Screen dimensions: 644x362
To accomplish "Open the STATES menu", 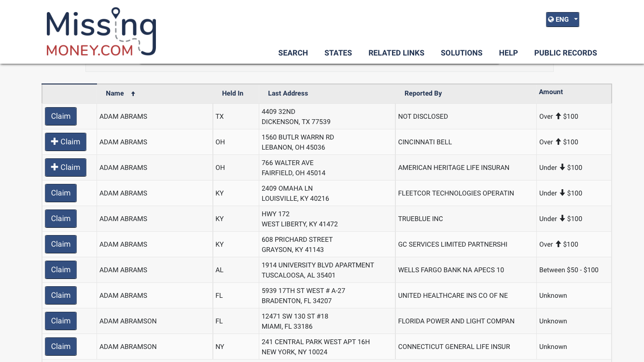I will coord(338,53).
